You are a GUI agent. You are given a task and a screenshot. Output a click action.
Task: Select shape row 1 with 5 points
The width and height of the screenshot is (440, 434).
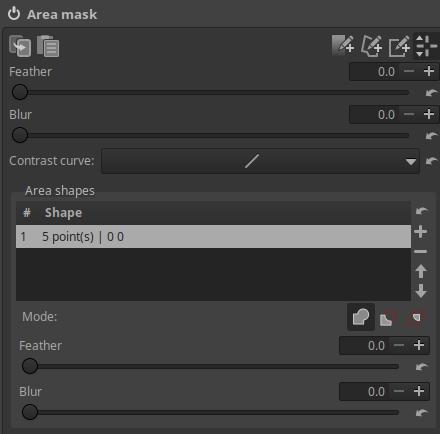click(213, 237)
